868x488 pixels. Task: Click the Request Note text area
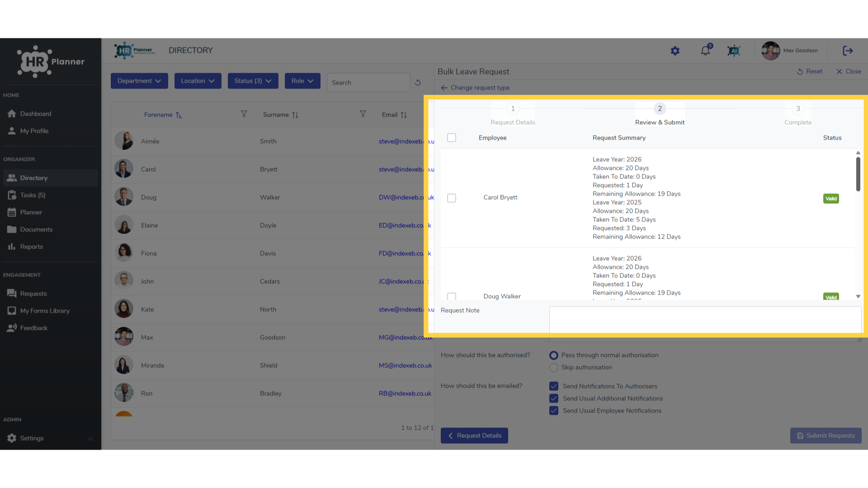(705, 324)
